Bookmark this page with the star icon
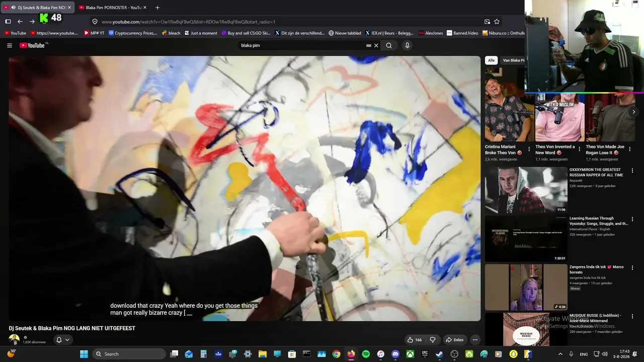The width and height of the screenshot is (644, 362). pyautogui.click(x=497, y=22)
